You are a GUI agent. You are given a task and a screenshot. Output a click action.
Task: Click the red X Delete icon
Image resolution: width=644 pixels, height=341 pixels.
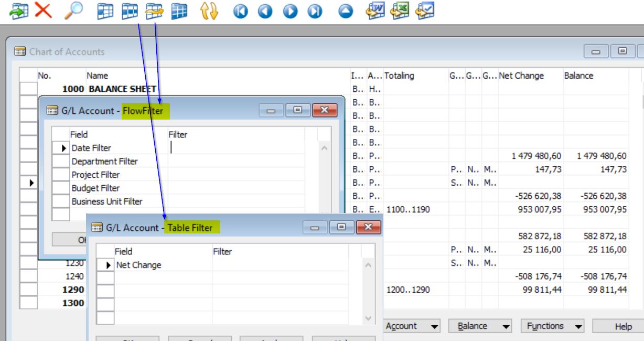[x=44, y=10]
